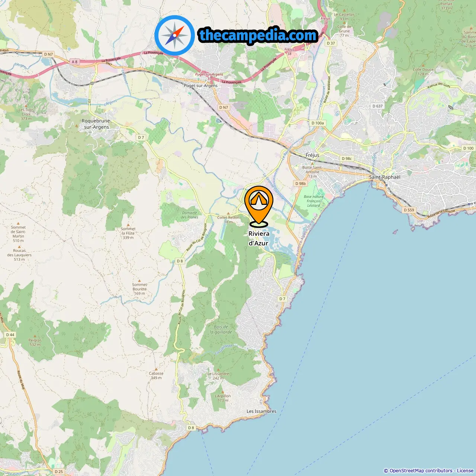Open thecampedia.com logo text

(x=258, y=36)
